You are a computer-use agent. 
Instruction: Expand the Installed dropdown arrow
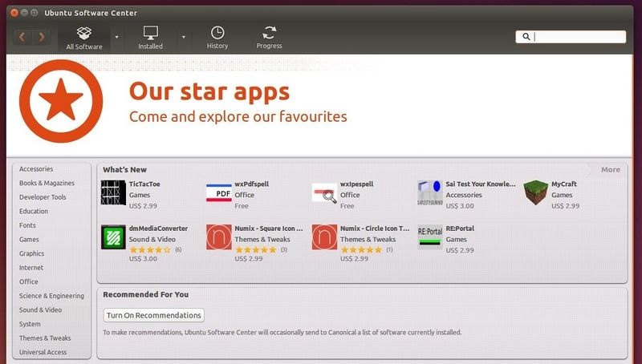coord(184,37)
